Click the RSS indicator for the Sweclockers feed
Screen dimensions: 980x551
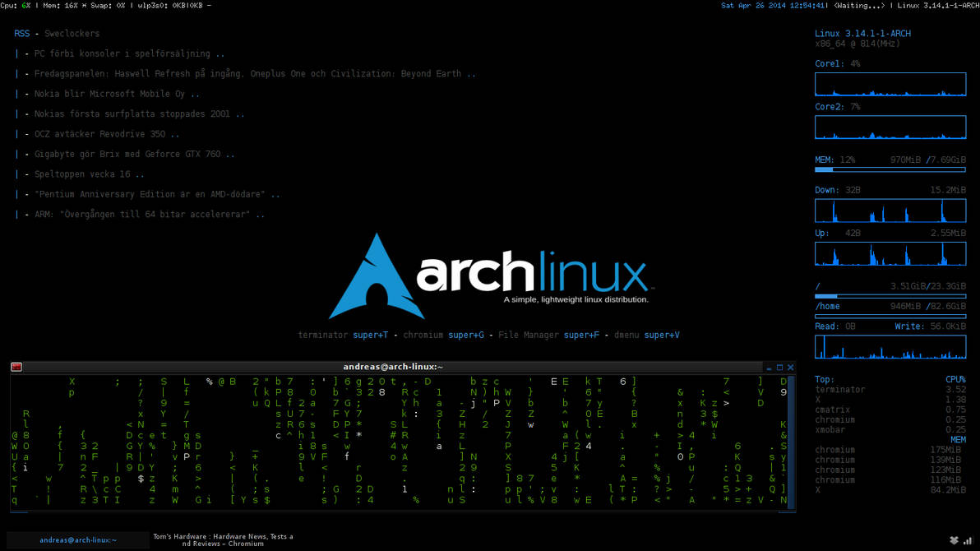tap(21, 33)
